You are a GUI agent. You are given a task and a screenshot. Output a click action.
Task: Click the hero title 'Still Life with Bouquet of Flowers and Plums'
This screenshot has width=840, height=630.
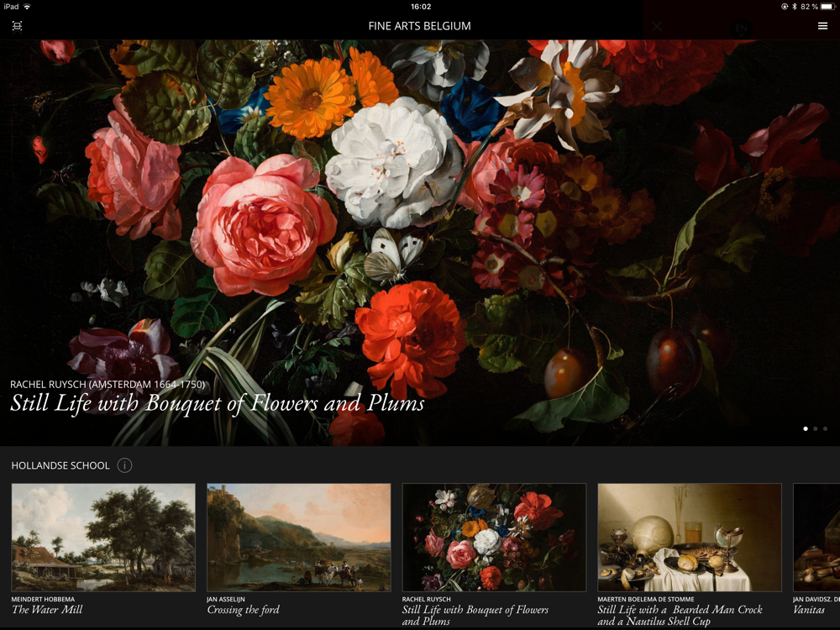[x=218, y=403]
